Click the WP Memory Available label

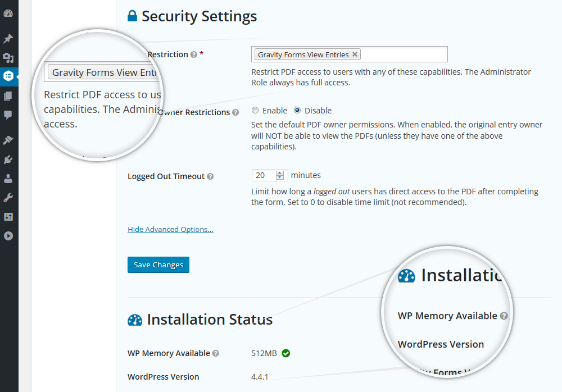pyautogui.click(x=169, y=353)
